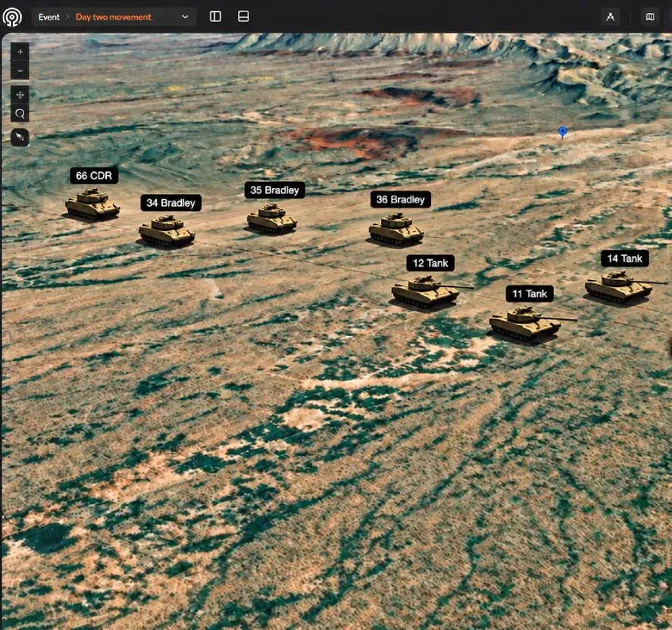Select the 35 Bradley label
This screenshot has width=672, height=630.
275,190
